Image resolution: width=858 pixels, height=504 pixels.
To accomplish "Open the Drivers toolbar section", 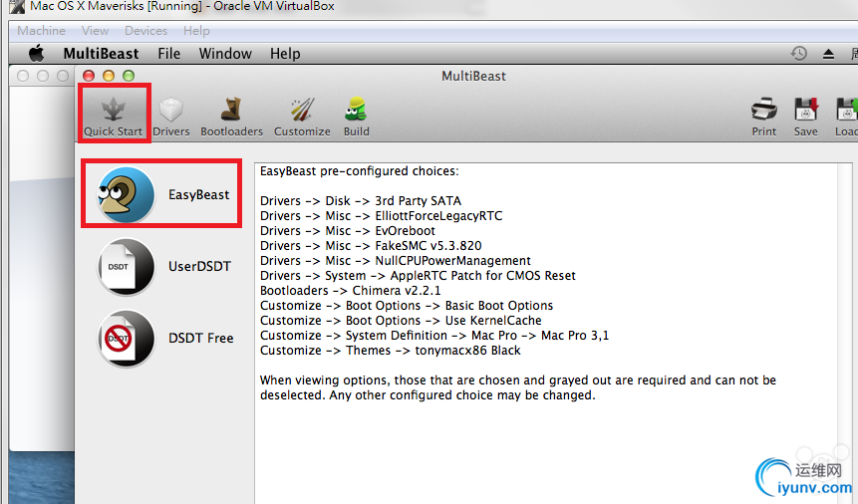I will point(171,116).
